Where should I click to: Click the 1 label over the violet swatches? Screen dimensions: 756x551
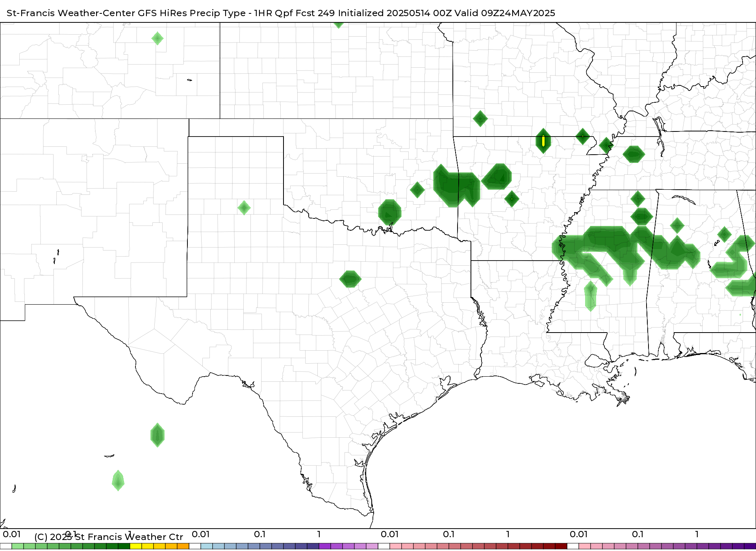coord(319,534)
